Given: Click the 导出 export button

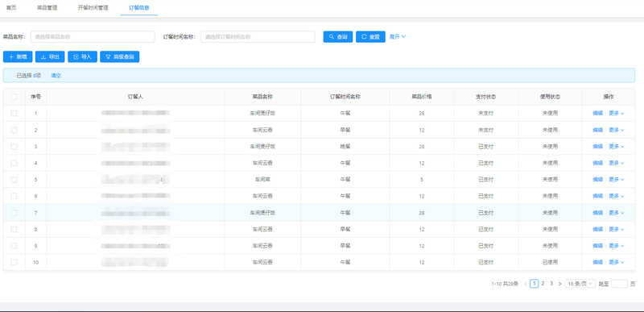Looking at the screenshot, I should tap(50, 56).
